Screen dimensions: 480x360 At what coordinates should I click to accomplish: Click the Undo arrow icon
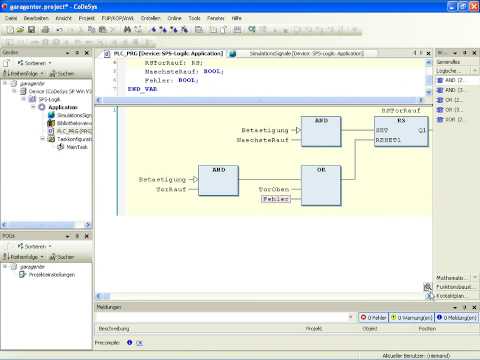[x=59, y=30]
